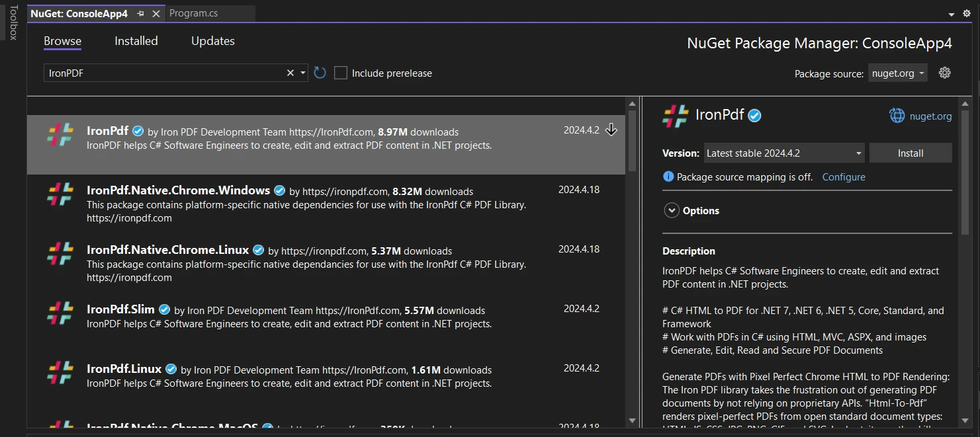This screenshot has height=437, width=980.
Task: Click the refresh icon beside the search box
Action: click(x=320, y=73)
